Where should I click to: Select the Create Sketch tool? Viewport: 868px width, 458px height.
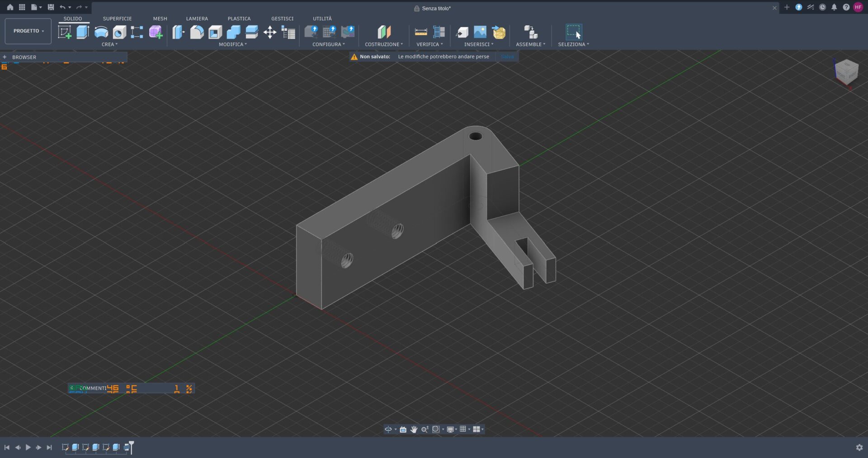65,32
